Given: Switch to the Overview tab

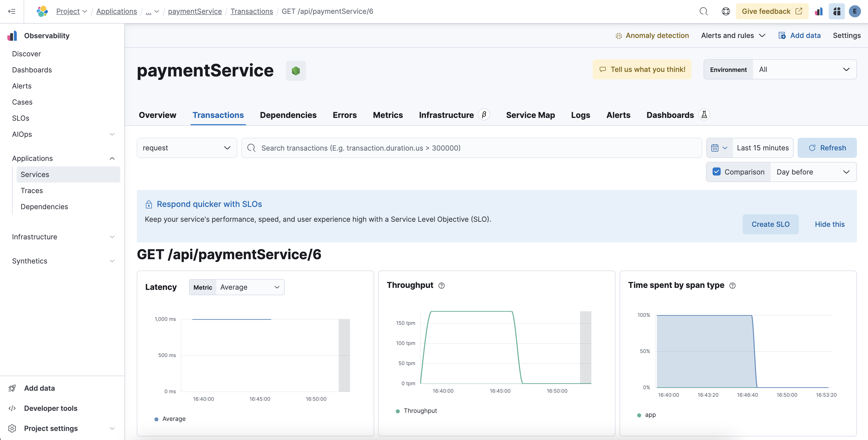Looking at the screenshot, I should [x=157, y=115].
